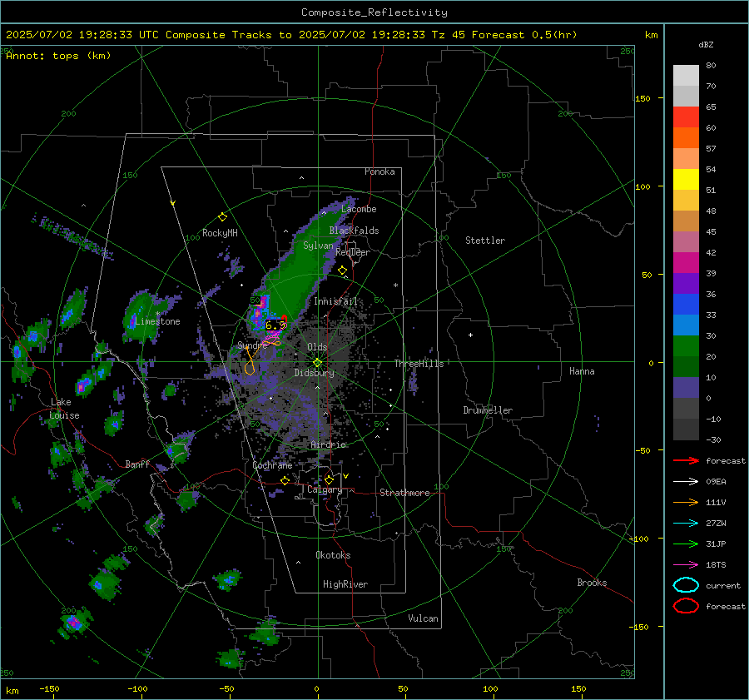Click the yellow diamond marker below RedDeer
Image resolution: width=749 pixels, height=700 pixels.
coord(342,271)
